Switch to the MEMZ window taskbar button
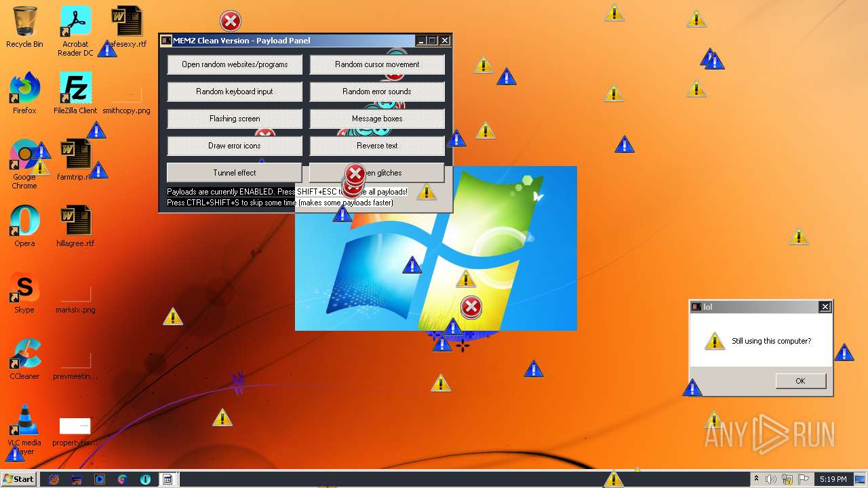Viewport: 868px width, 488px height. click(167, 479)
